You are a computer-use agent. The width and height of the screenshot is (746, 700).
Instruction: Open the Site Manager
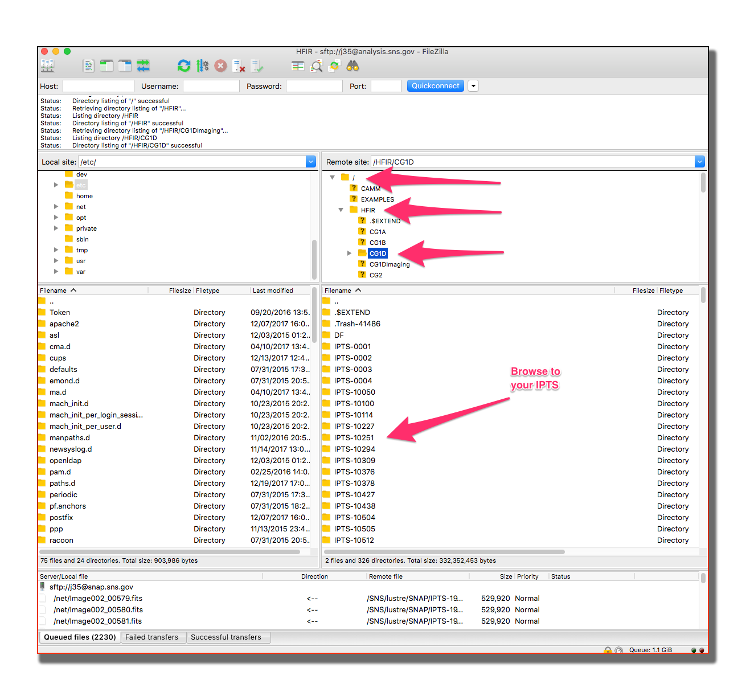coord(47,66)
